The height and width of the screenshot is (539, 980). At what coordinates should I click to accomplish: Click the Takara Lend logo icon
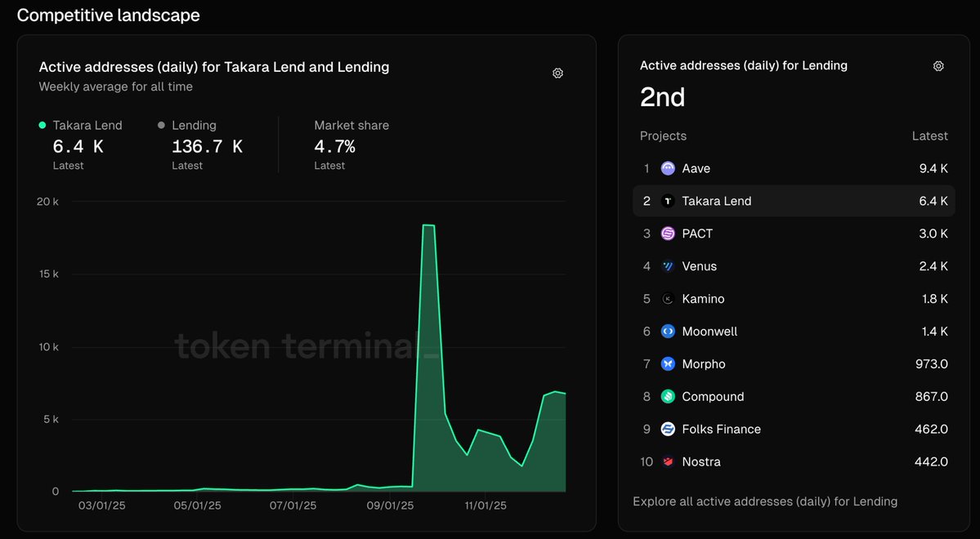pyautogui.click(x=668, y=201)
